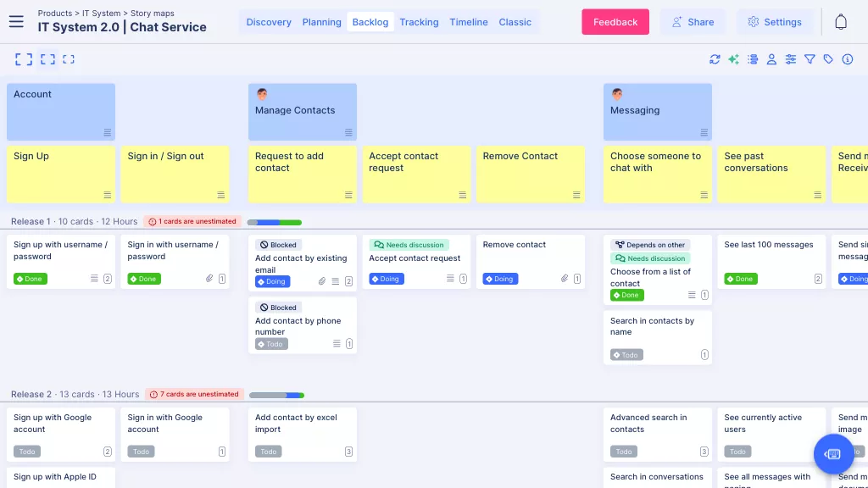Switch to the Planning tab

pos(321,22)
